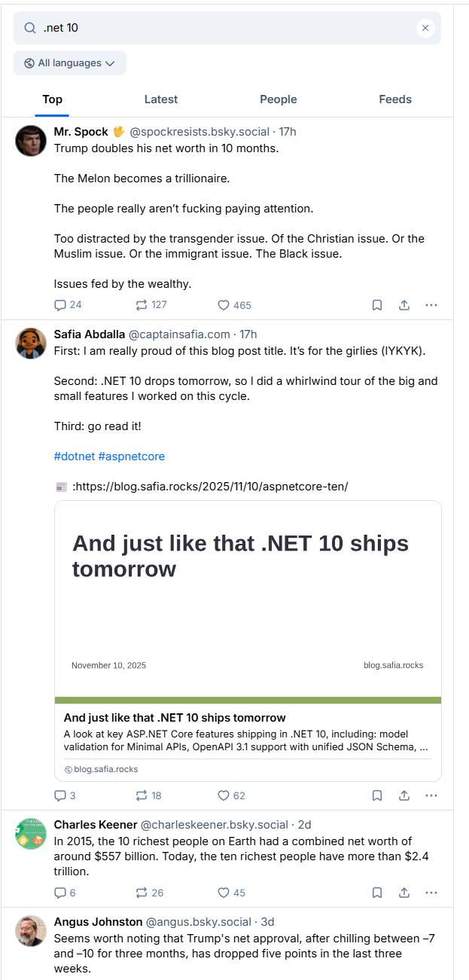Bookmark Mr. Spock's post
Viewport: 469px width, 980px height.
[377, 305]
